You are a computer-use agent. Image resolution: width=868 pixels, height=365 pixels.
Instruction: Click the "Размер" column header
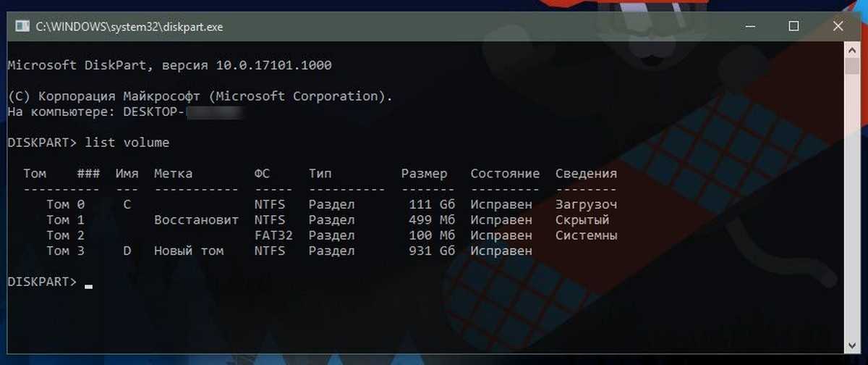tap(424, 174)
